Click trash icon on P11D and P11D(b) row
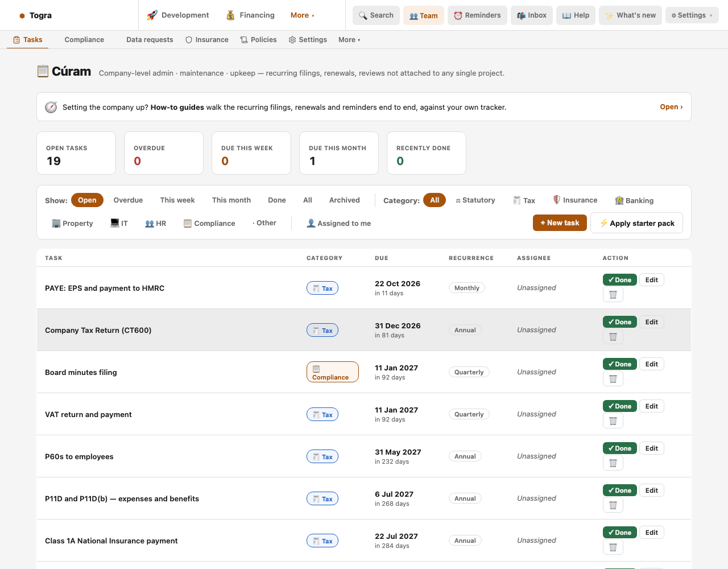Viewport: 728px width, 569px height. [x=613, y=505]
